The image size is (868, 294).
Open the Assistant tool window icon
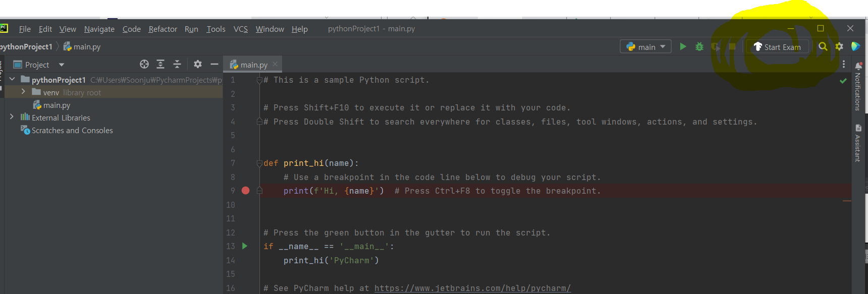click(x=858, y=128)
